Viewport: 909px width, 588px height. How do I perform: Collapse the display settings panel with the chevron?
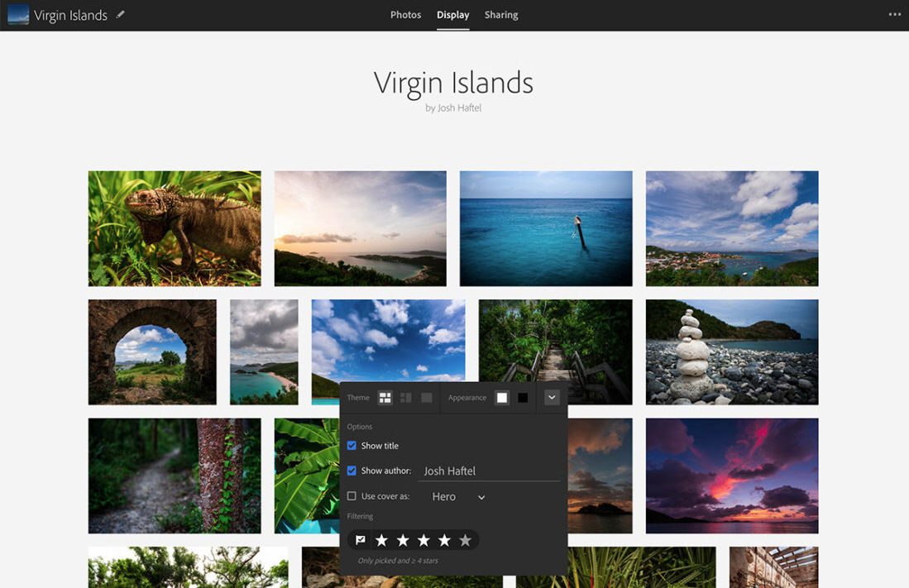[551, 397]
